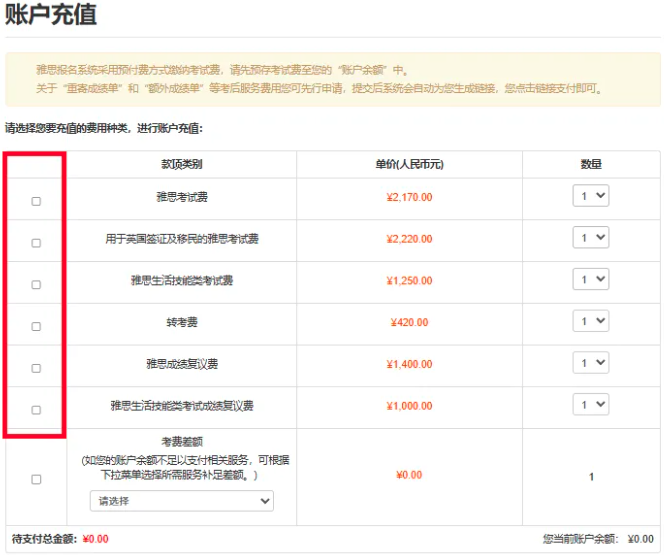
Task: Open the 请选择 dropdown under 考费差额
Action: tap(182, 501)
